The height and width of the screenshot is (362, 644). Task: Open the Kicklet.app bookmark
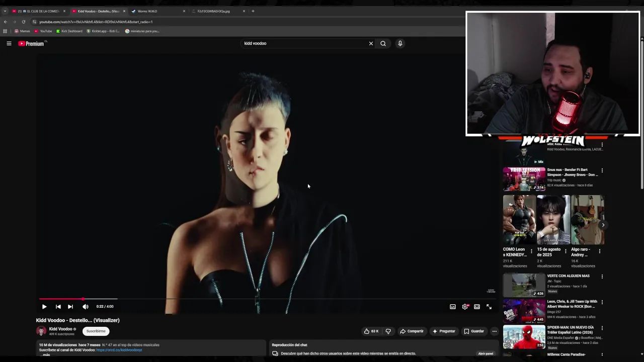[103, 31]
